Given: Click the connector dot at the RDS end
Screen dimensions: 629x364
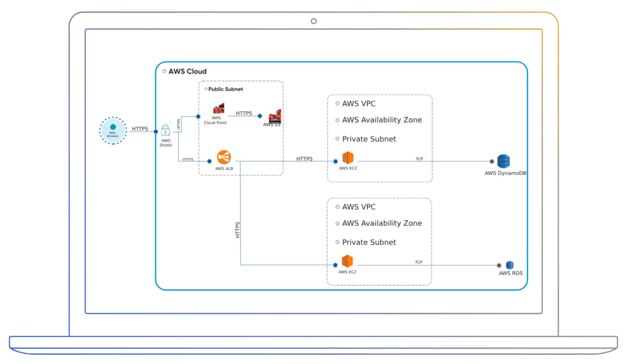Looking at the screenshot, I should point(499,265).
